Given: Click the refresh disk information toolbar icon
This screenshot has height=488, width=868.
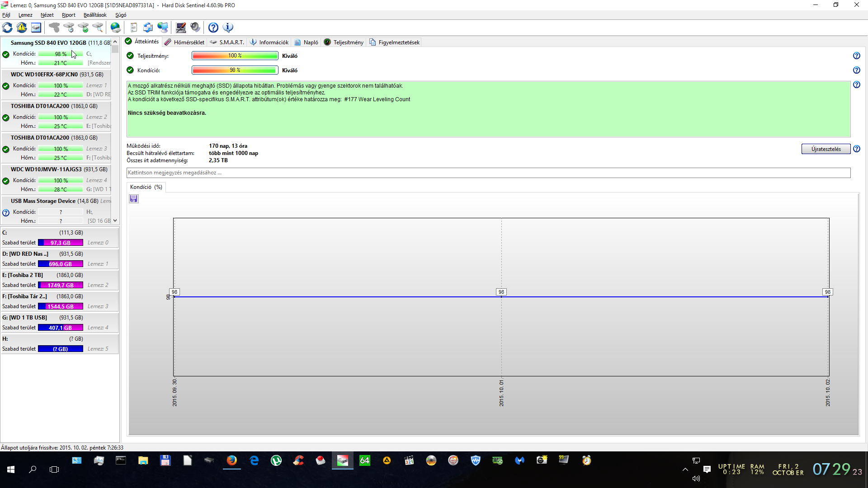Looking at the screenshot, I should 8,28.
